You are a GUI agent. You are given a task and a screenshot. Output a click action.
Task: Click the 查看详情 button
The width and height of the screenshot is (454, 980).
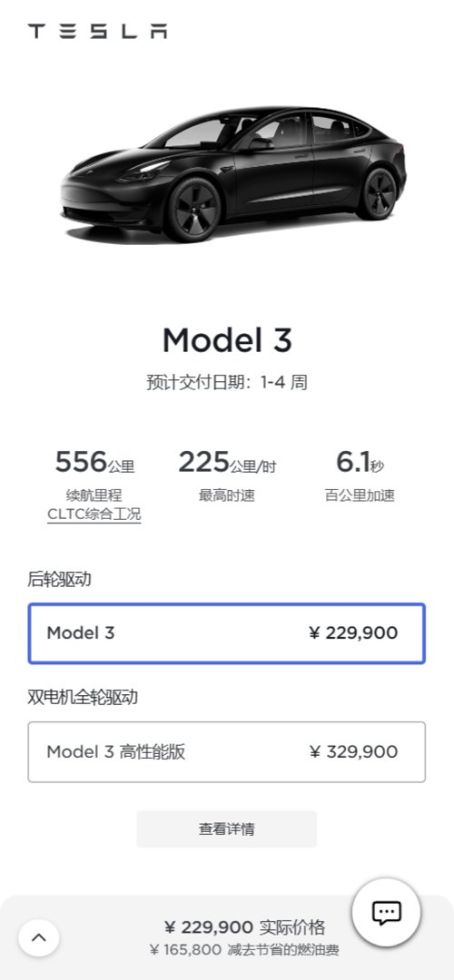pos(226,829)
